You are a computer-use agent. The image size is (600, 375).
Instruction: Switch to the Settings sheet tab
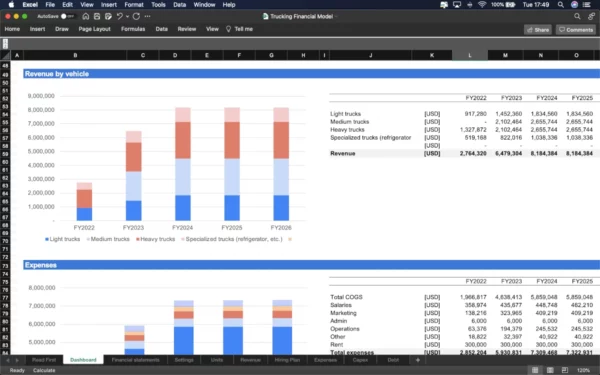(x=184, y=360)
